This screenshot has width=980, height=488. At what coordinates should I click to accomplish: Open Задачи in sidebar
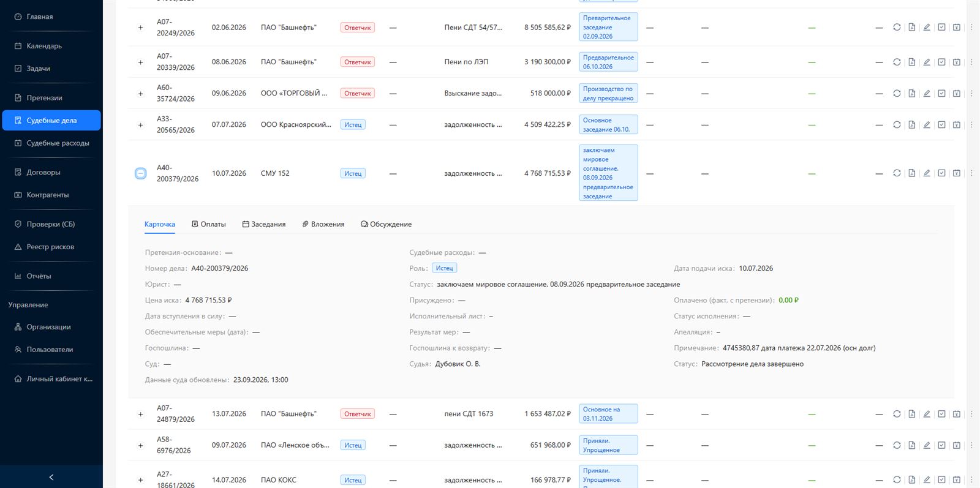pos(51,69)
